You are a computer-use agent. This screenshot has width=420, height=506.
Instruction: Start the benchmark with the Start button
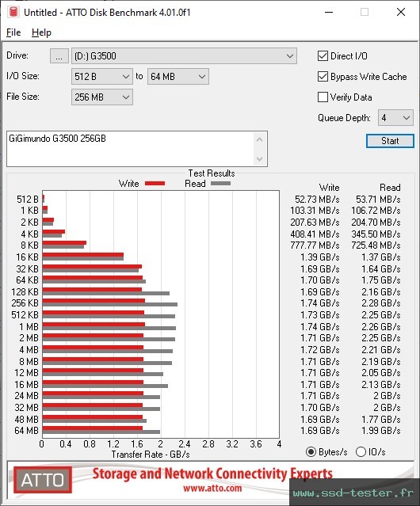390,141
